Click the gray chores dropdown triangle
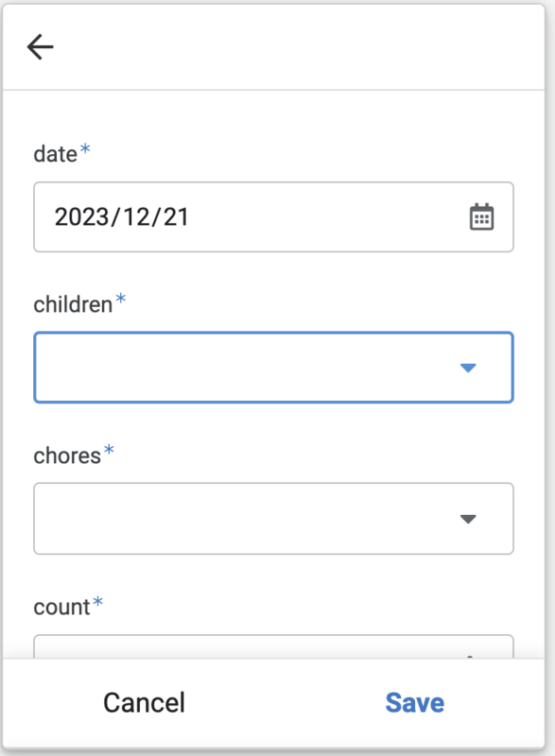 tap(468, 519)
